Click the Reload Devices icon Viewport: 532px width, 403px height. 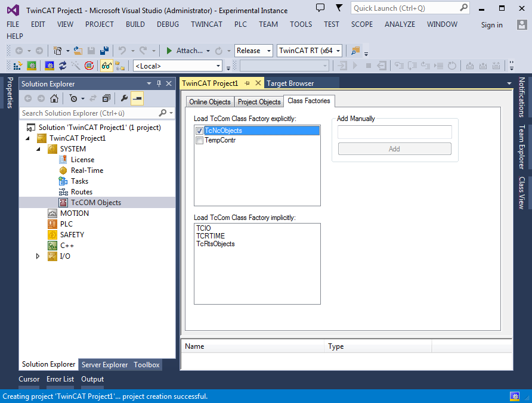click(x=63, y=66)
